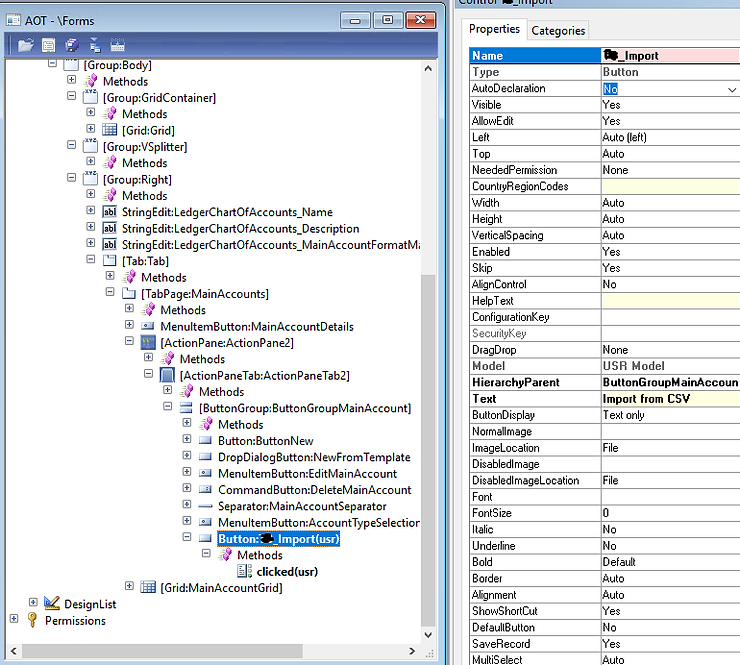
Task: Click the properties sheet icon in AOT toolbar
Action: click(x=48, y=45)
